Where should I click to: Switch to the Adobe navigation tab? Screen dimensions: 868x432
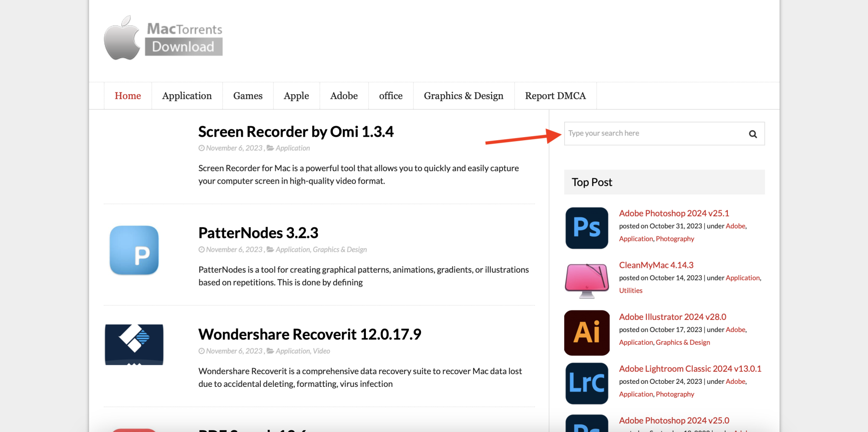pyautogui.click(x=344, y=96)
